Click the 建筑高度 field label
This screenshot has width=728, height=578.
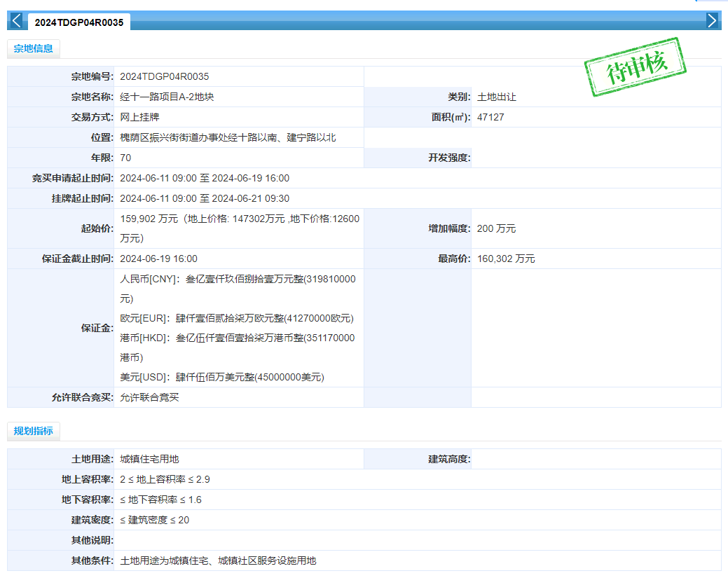tap(449, 459)
